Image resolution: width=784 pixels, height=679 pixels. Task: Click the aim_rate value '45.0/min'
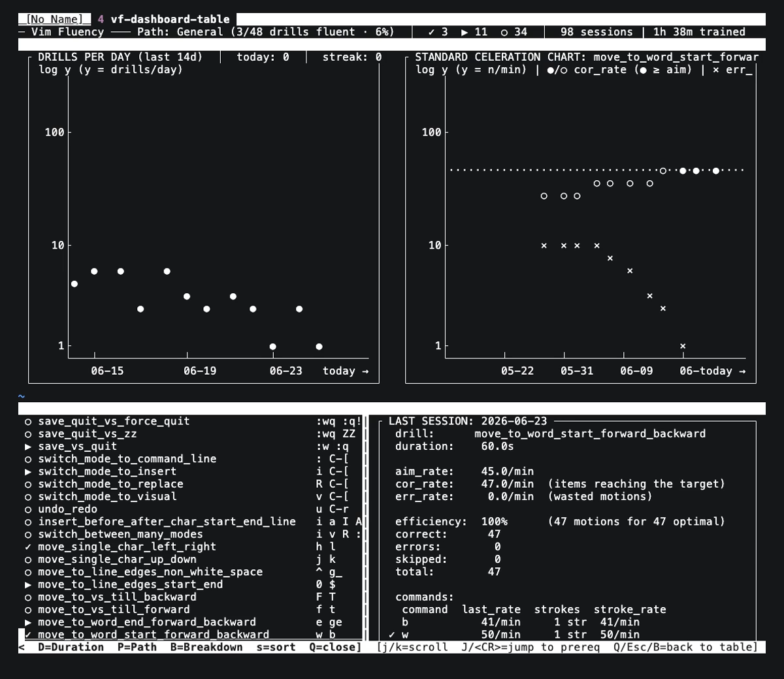[x=508, y=471]
